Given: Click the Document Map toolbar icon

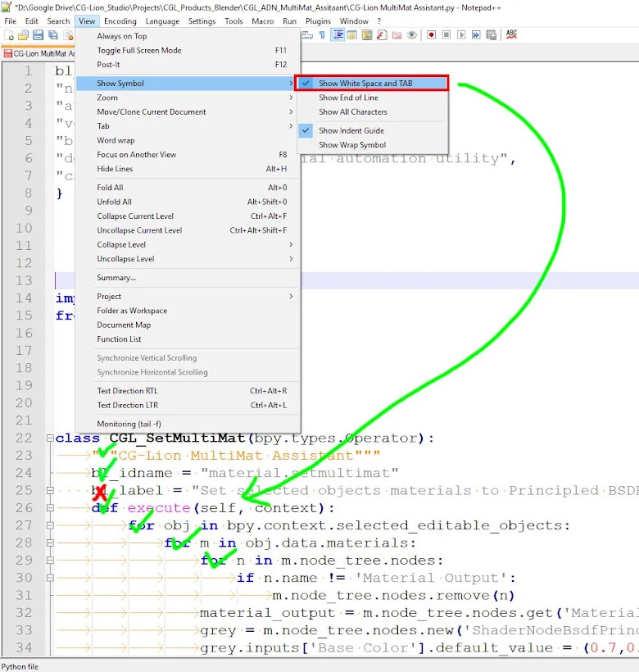Looking at the screenshot, I should point(367,35).
